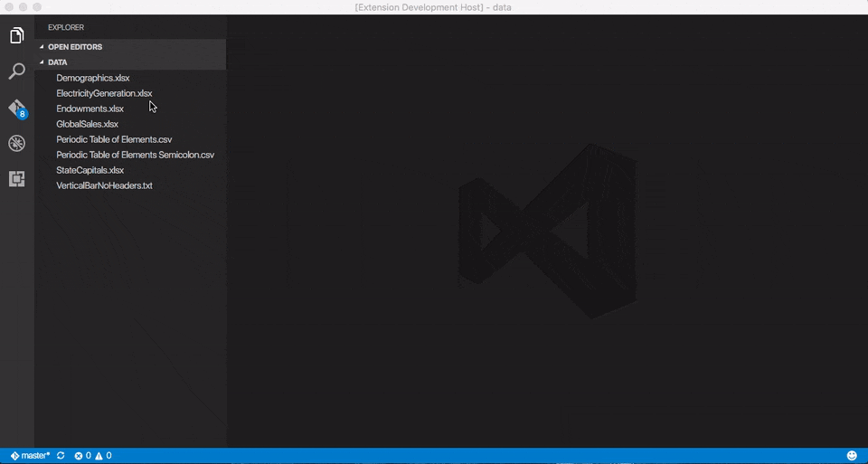Screen dimensions: 868x464
Task: Open Periodic Table of Elements Semicolon.csv
Action: tap(135, 155)
